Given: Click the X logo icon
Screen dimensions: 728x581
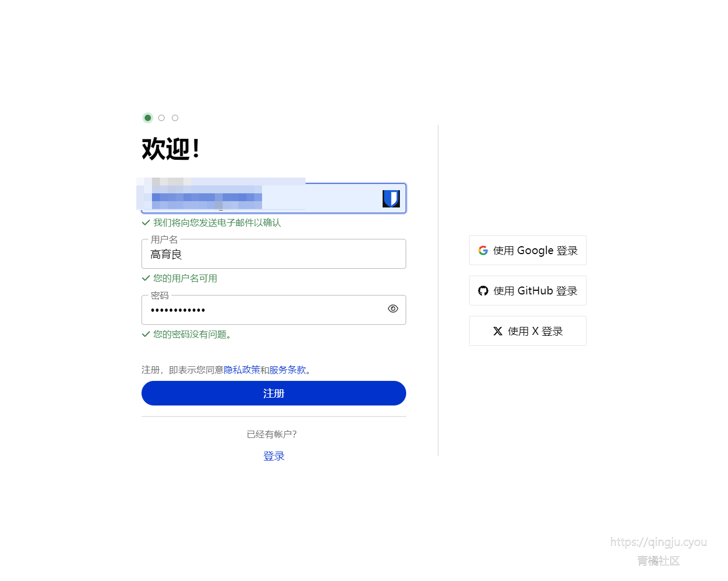Looking at the screenshot, I should (498, 331).
